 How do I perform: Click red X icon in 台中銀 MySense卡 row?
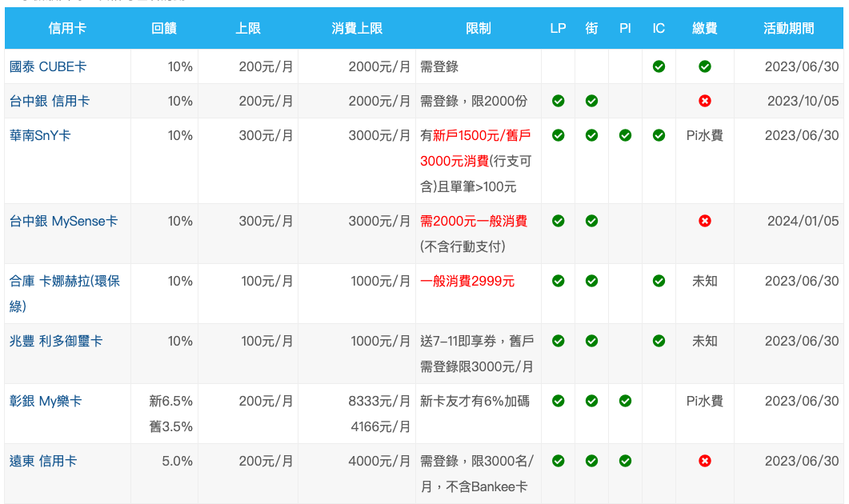(x=705, y=221)
